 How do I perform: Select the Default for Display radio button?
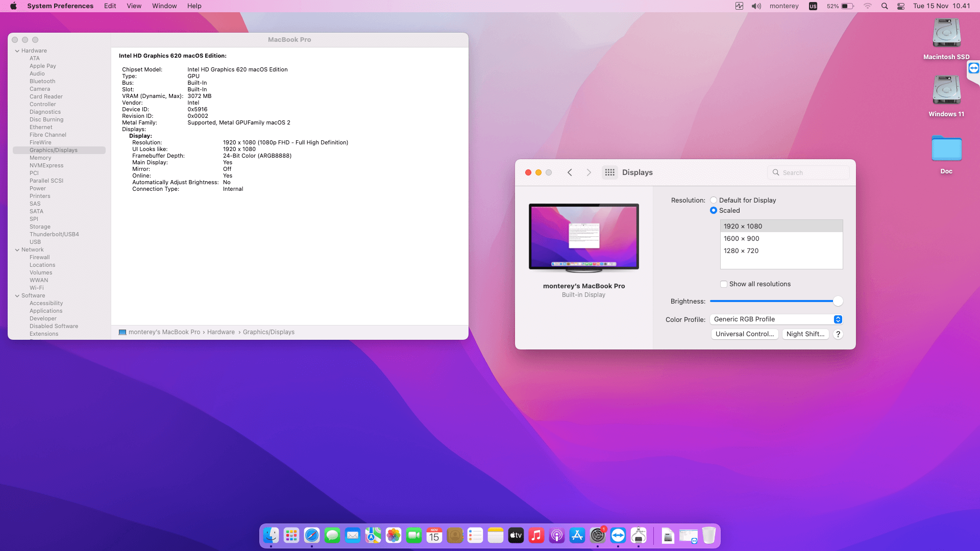click(714, 200)
